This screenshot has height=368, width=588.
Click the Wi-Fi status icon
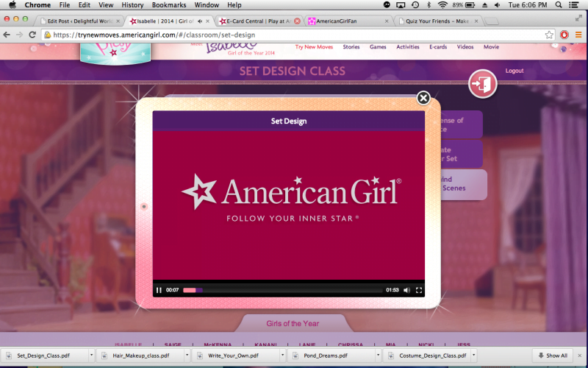click(x=443, y=5)
